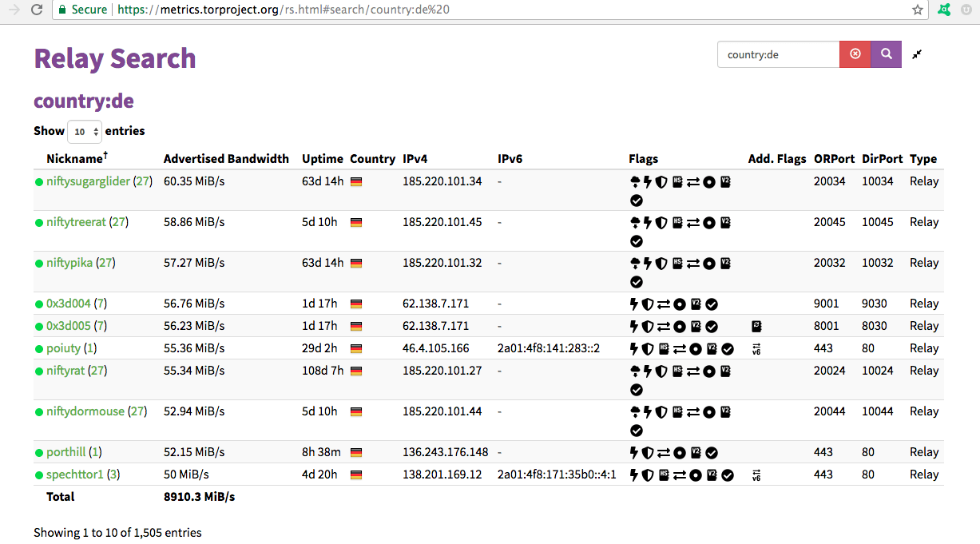Click the country:de search input field
The width and height of the screenshot is (980, 544).
point(778,54)
